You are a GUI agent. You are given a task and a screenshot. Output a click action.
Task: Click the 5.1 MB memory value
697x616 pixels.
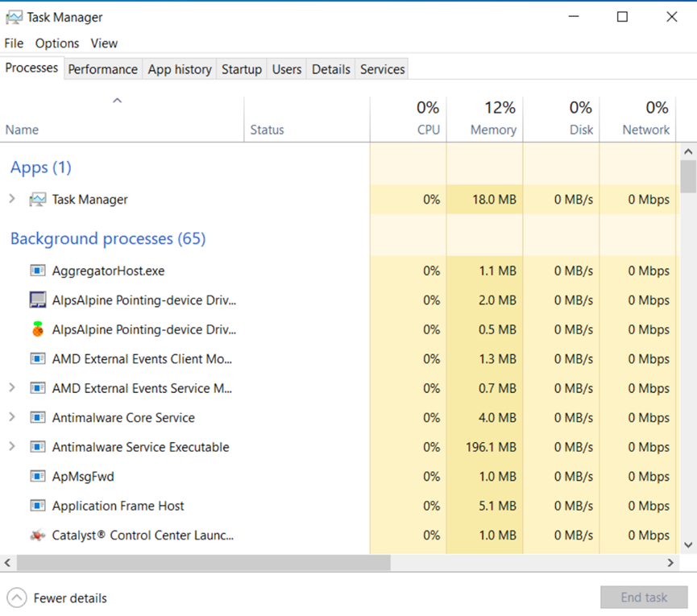pyautogui.click(x=497, y=506)
